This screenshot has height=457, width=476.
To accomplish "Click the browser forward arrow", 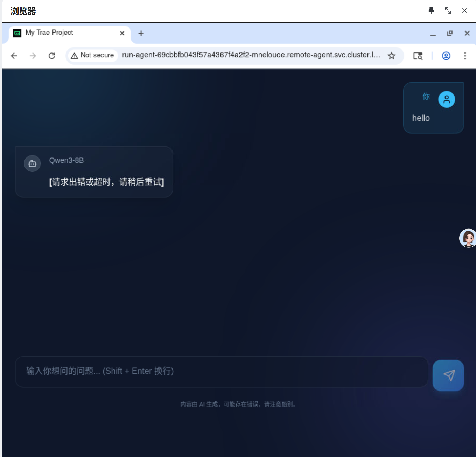I will (x=33, y=56).
